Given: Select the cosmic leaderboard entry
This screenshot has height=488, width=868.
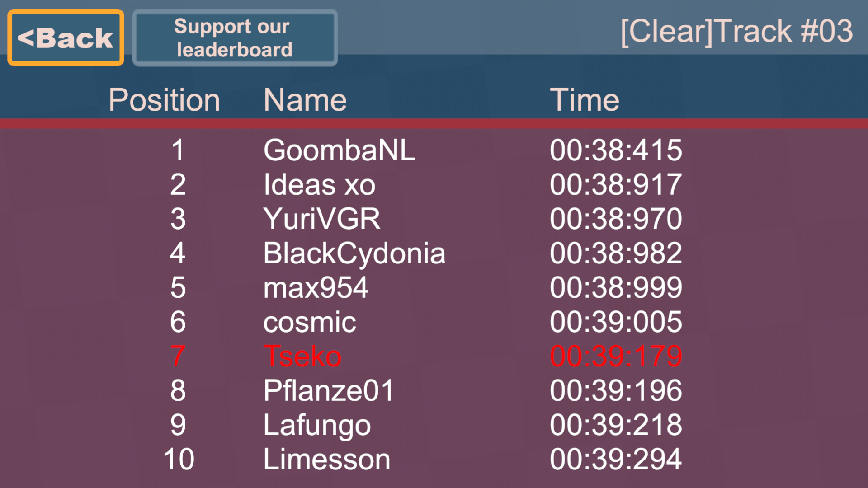Looking at the screenshot, I should point(310,322).
